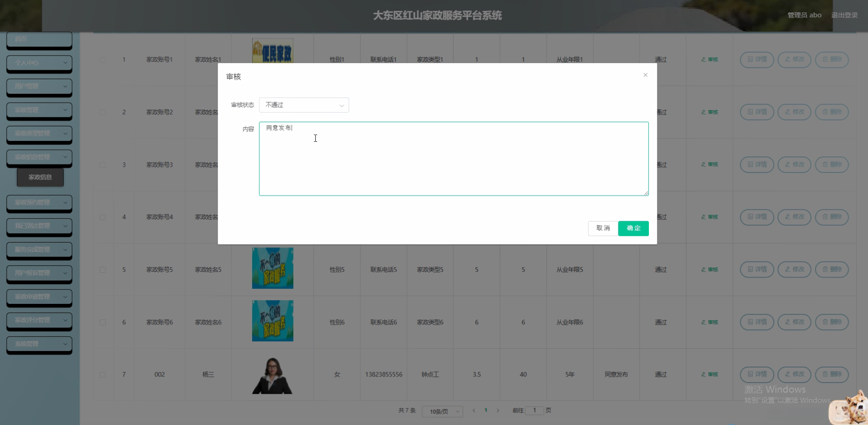Open the photo thumbnail in 杨三's row
Viewport: 868px width, 425px height.
[x=272, y=375]
